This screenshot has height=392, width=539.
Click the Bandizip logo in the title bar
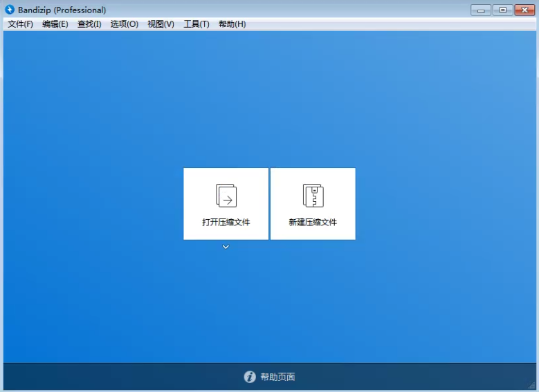click(10, 10)
